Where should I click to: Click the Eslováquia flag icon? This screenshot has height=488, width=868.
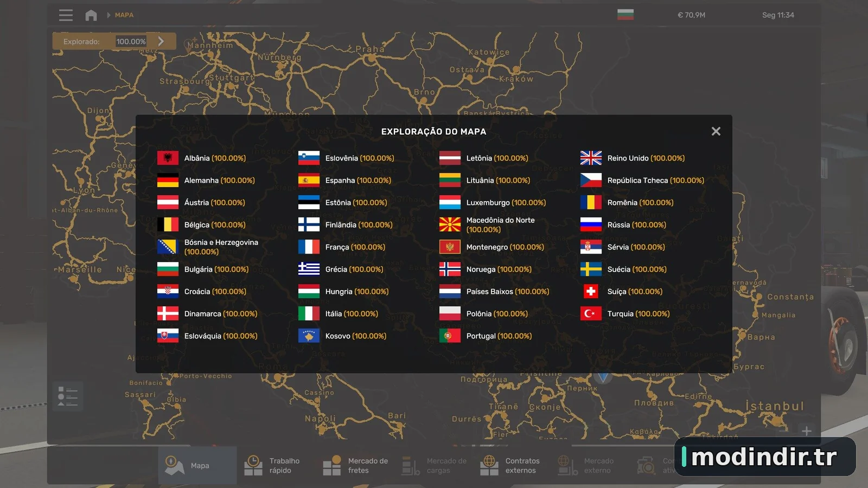[x=168, y=336]
